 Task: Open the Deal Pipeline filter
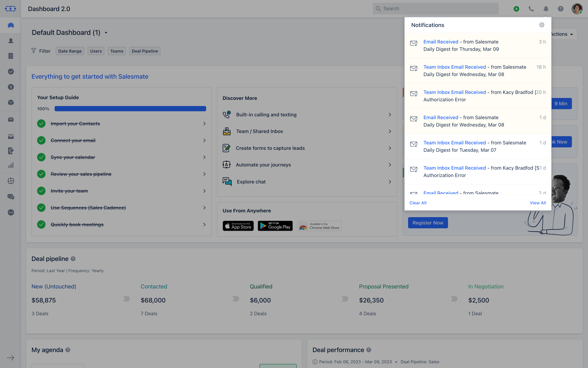(x=145, y=51)
